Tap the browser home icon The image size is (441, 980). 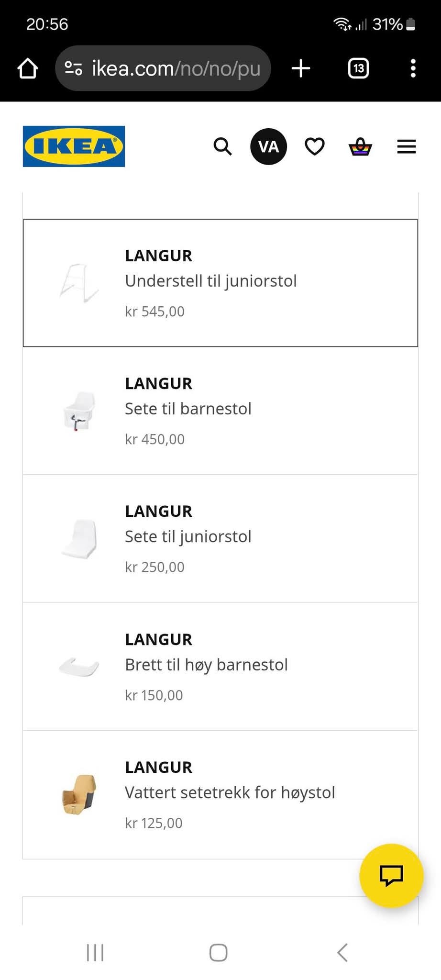pos(28,68)
